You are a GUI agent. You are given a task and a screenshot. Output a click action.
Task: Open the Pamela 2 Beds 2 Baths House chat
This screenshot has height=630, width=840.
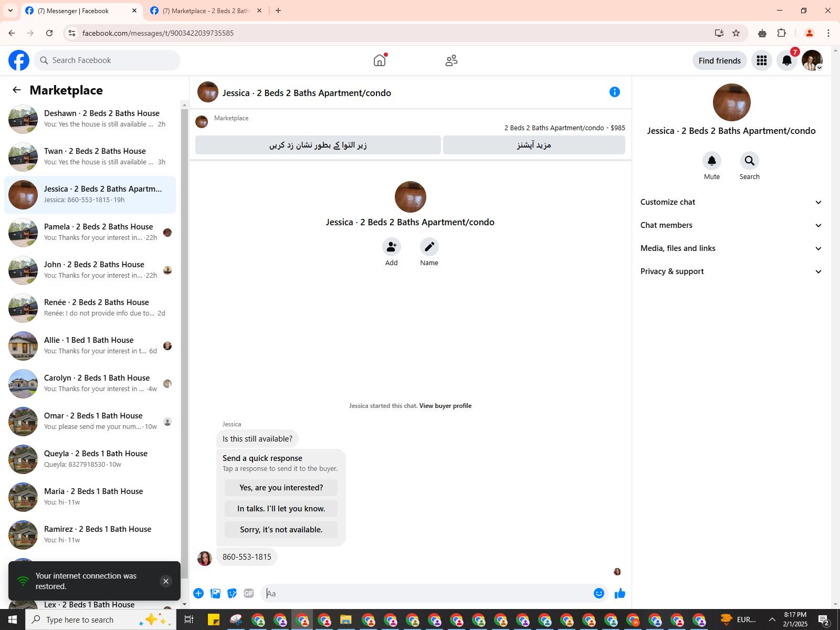click(x=90, y=233)
